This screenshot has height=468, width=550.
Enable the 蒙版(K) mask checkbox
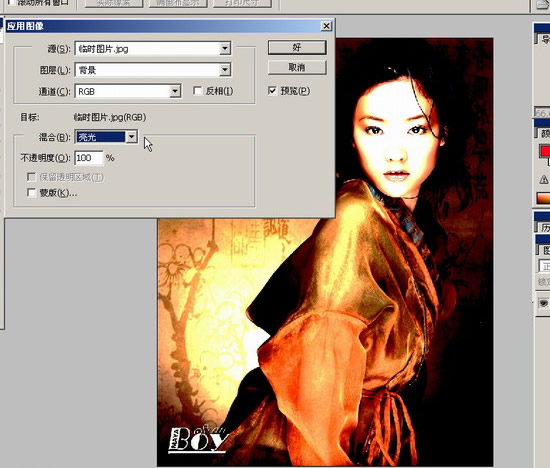tap(32, 193)
